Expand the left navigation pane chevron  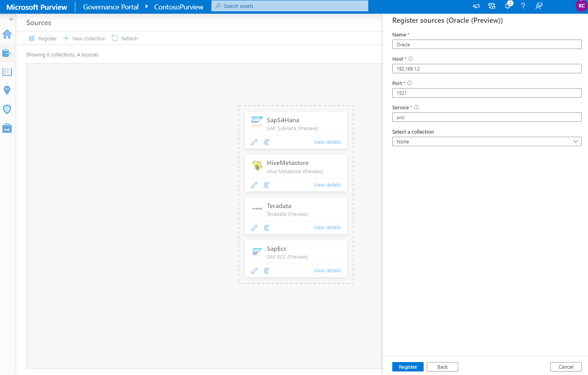pos(11,19)
